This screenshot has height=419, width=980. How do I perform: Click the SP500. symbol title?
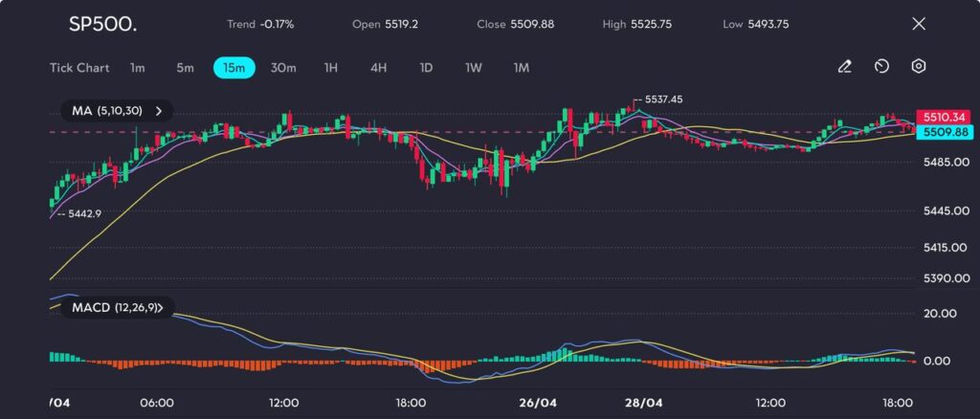tap(102, 24)
